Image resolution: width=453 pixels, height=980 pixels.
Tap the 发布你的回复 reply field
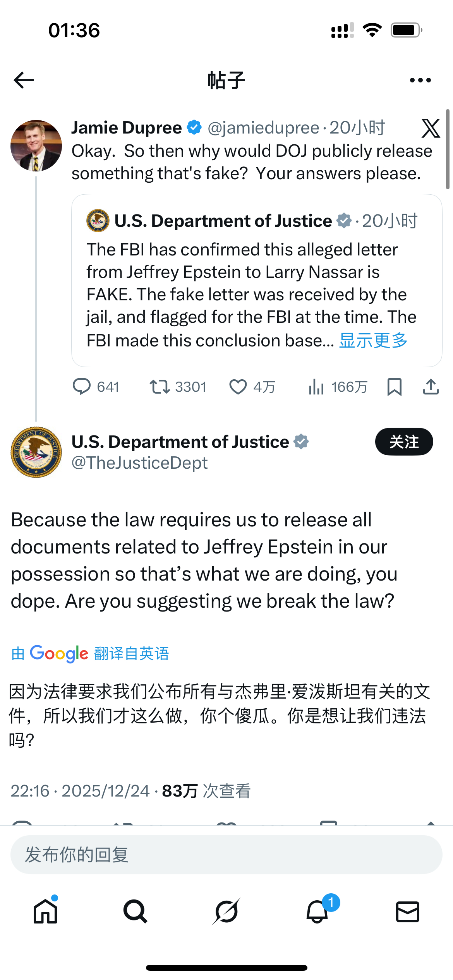226,856
